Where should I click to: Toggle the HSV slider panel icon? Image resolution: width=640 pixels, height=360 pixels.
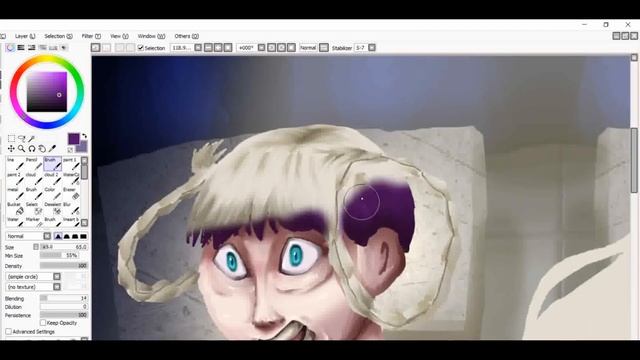(x=31, y=48)
